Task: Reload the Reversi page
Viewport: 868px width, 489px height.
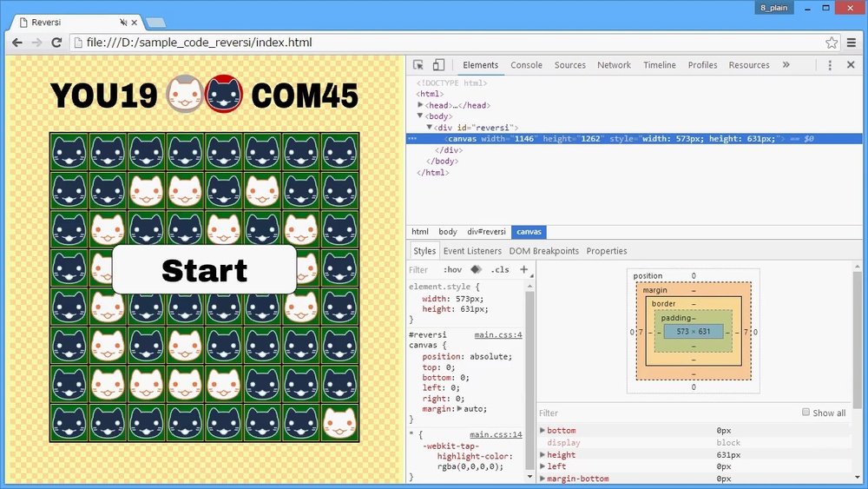Action: pyautogui.click(x=56, y=43)
